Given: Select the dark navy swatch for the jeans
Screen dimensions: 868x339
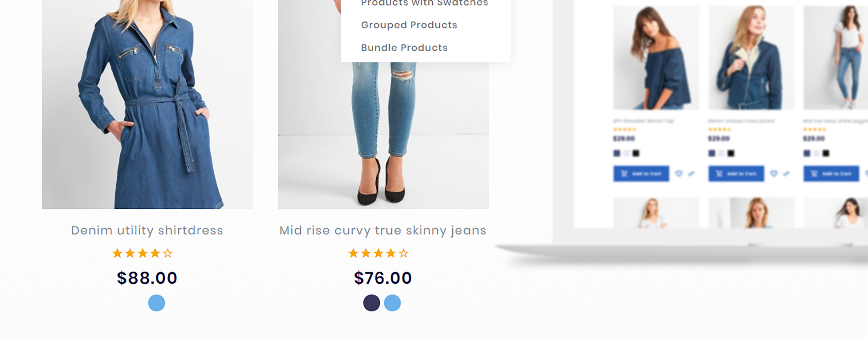Looking at the screenshot, I should point(372,303).
